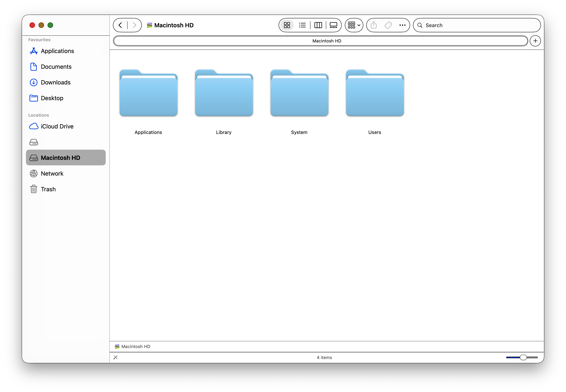Viewport: 566px width, 392px height.
Task: Switch to icon view
Action: pyautogui.click(x=287, y=25)
